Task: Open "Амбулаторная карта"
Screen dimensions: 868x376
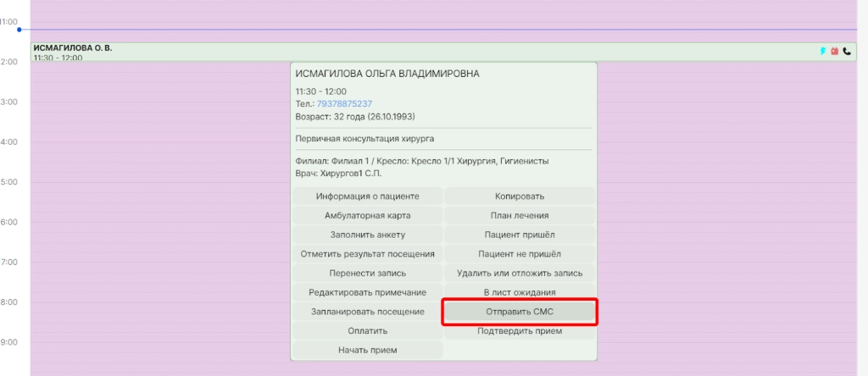Action: [367, 216]
